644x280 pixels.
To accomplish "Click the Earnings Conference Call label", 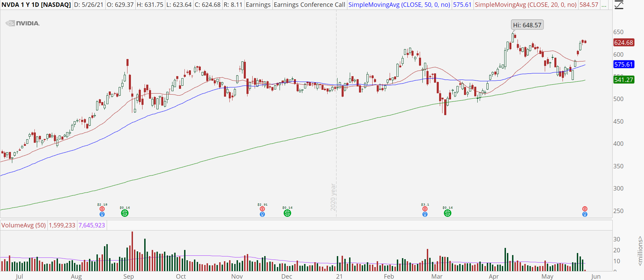I will pos(310,5).
